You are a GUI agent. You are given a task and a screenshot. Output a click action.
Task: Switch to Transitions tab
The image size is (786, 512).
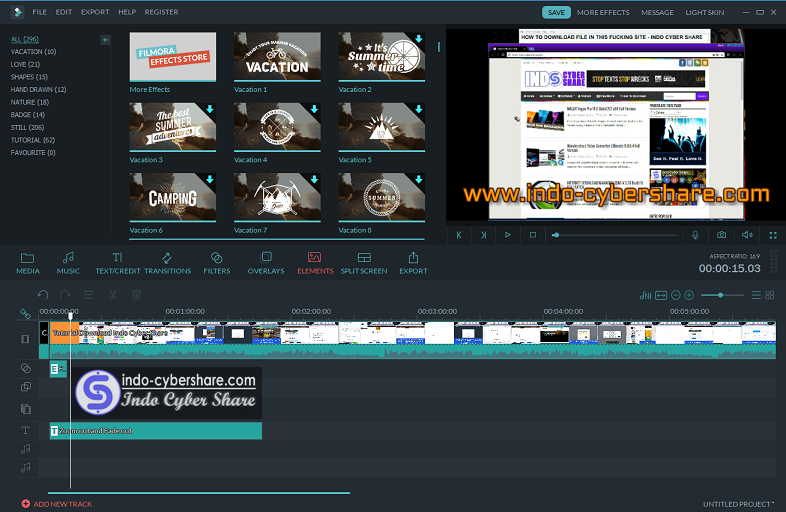click(x=167, y=263)
